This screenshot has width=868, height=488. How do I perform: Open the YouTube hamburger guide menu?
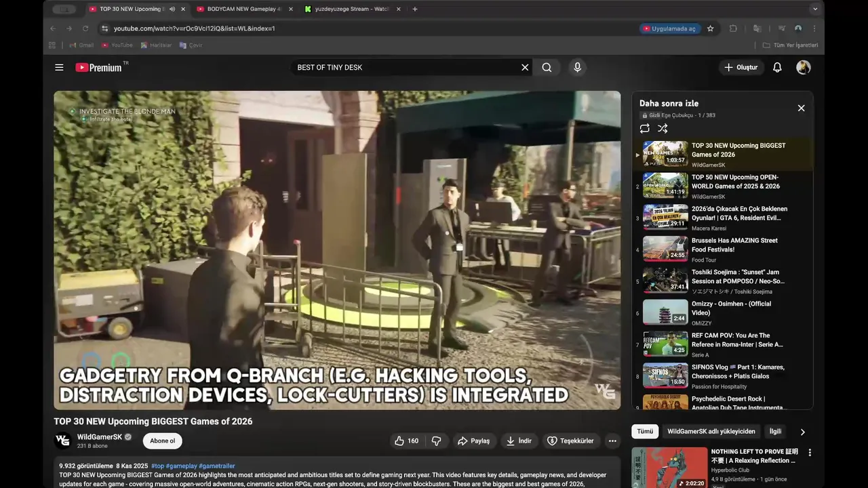(x=59, y=67)
